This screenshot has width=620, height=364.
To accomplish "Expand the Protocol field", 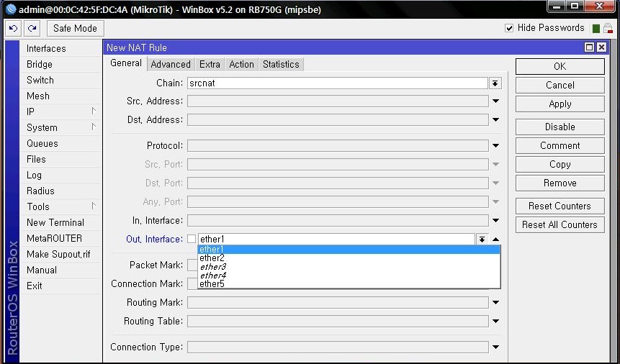I will point(496,146).
